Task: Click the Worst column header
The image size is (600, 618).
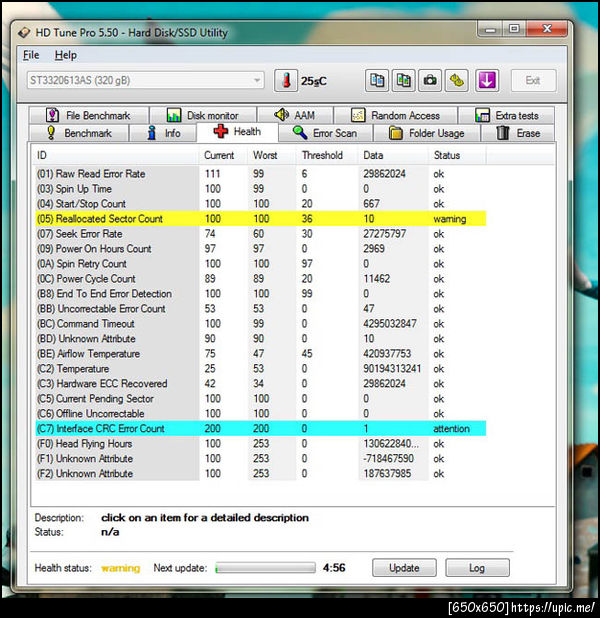Action: click(x=271, y=155)
